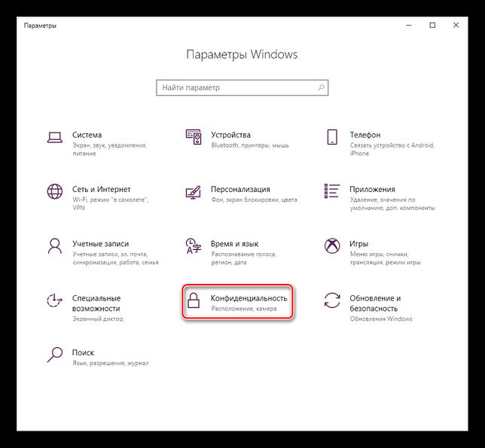Open the Персонализация paintbrush icon

(x=194, y=192)
